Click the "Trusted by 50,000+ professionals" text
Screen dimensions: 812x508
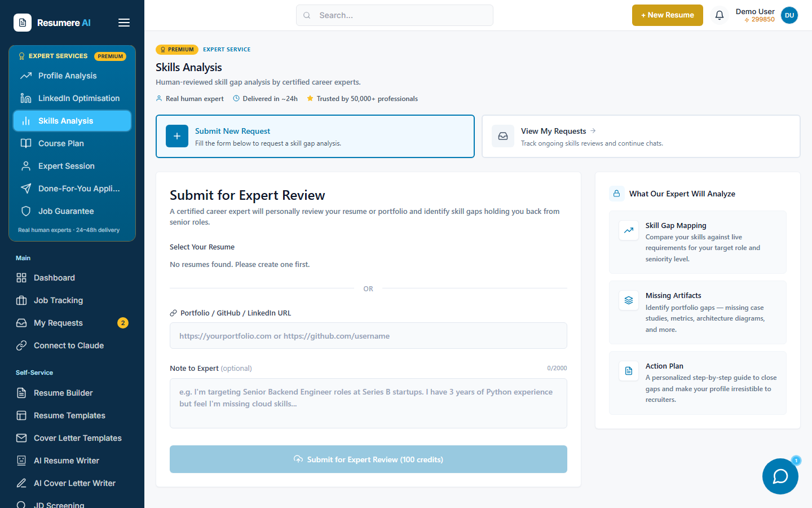click(367, 99)
